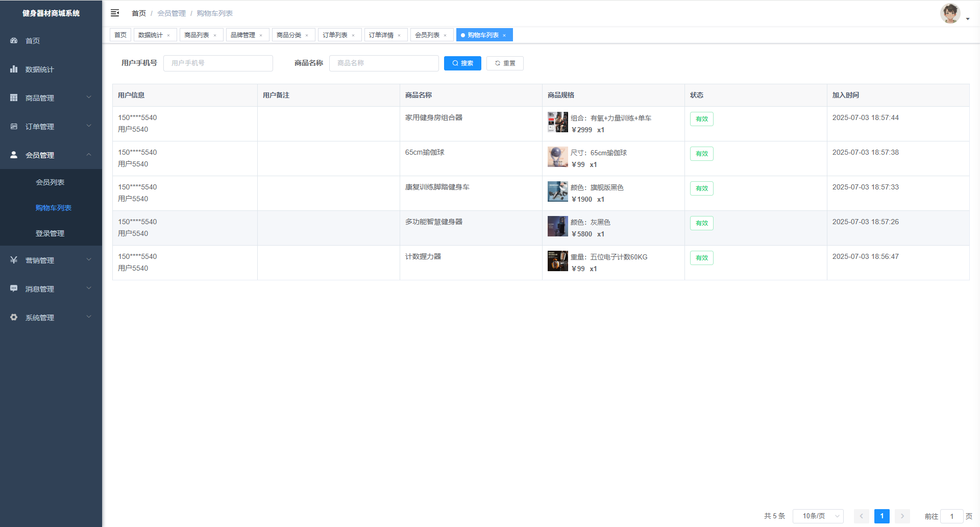Click the 首页 dashboard icon in sidebar

(14, 40)
